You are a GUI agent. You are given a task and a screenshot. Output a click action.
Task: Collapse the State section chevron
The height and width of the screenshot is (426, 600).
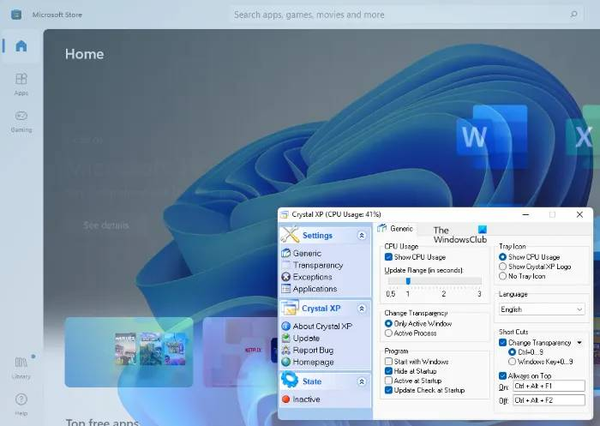(362, 382)
